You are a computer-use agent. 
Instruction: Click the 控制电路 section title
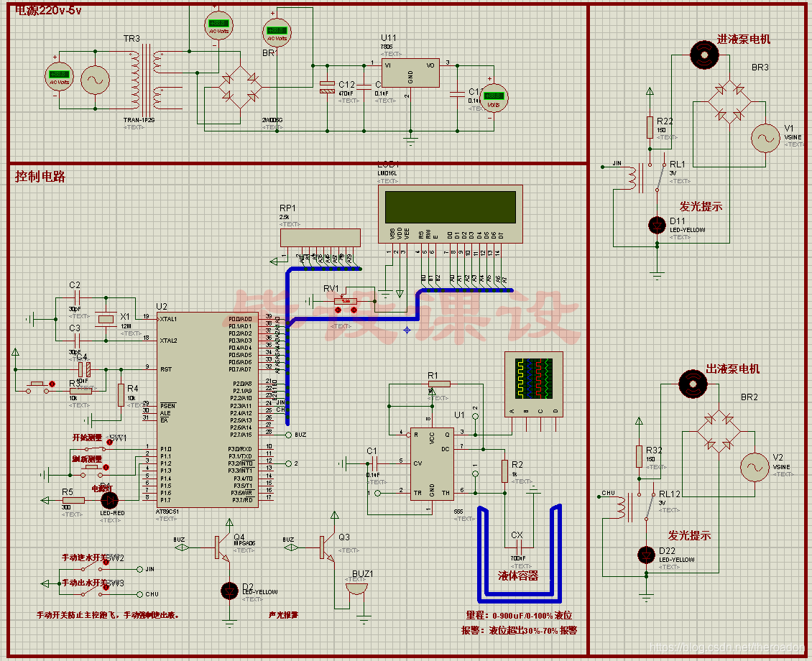(40, 177)
